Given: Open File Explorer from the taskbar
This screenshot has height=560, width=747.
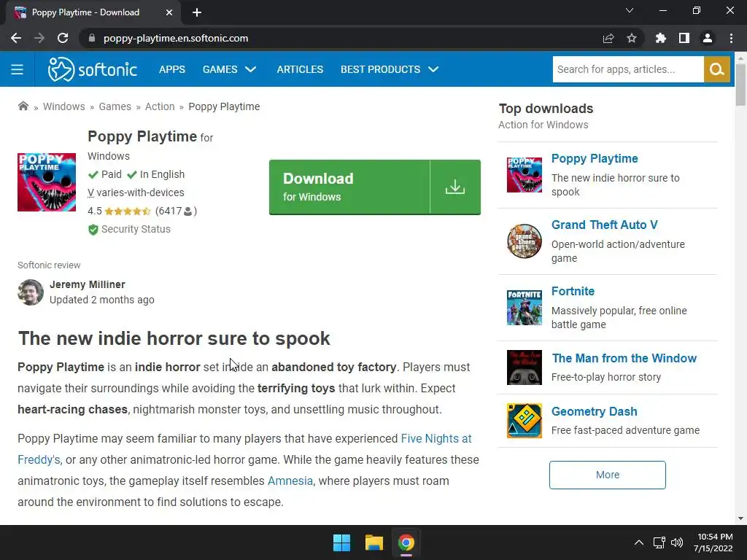Looking at the screenshot, I should [374, 542].
